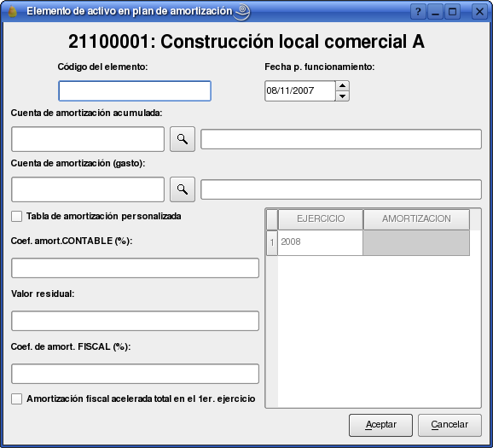Toggle Amortización fiscal acelerada total checkbox
Screen dimensions: 493x448
(17, 399)
